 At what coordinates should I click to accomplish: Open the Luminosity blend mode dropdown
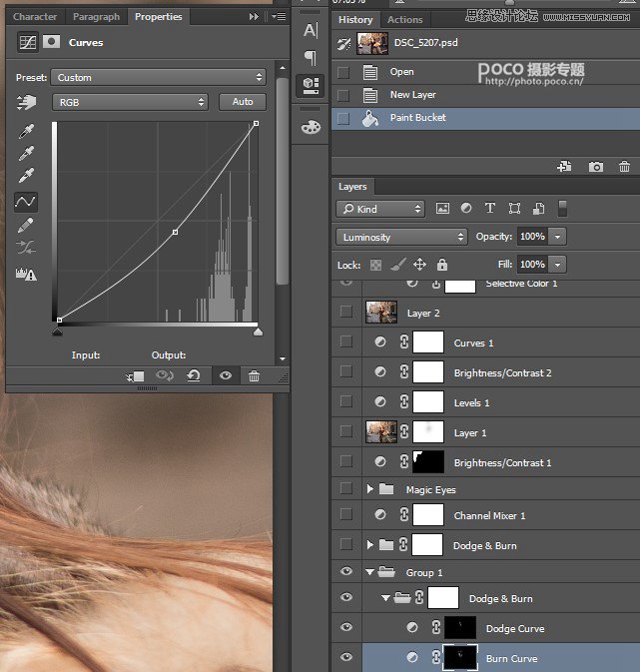tap(402, 237)
